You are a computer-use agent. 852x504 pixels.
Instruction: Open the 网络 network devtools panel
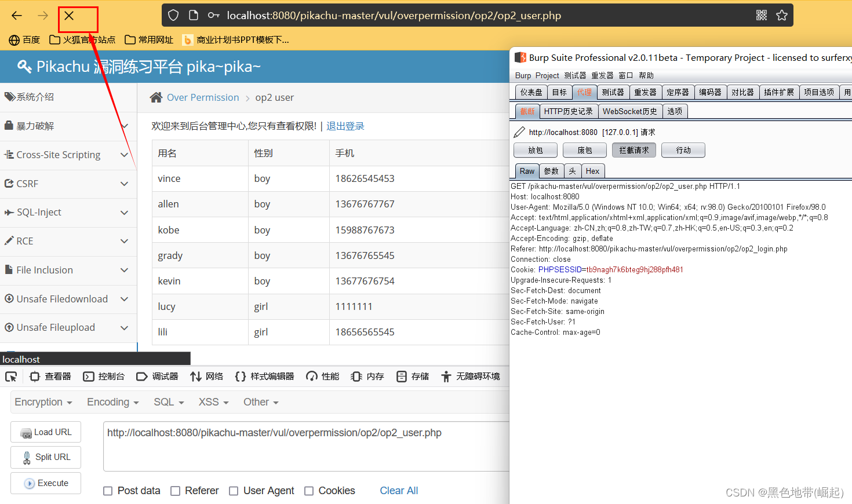(x=206, y=377)
